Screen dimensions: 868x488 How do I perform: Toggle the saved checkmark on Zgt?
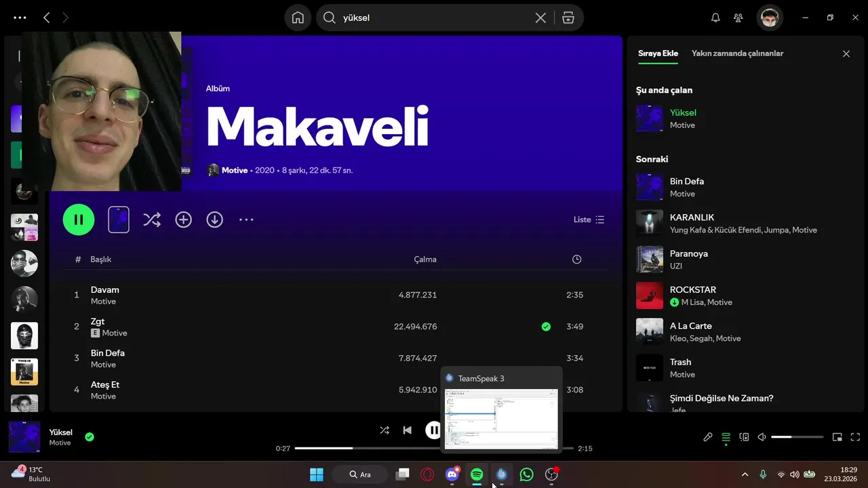(546, 327)
